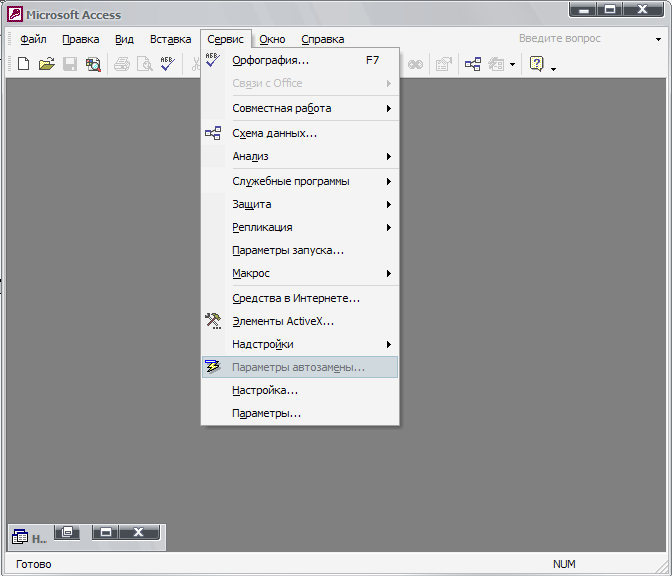Viewport: 672px width, 576px height.
Task: Click the Print preview toolbar icon
Action: point(145,64)
